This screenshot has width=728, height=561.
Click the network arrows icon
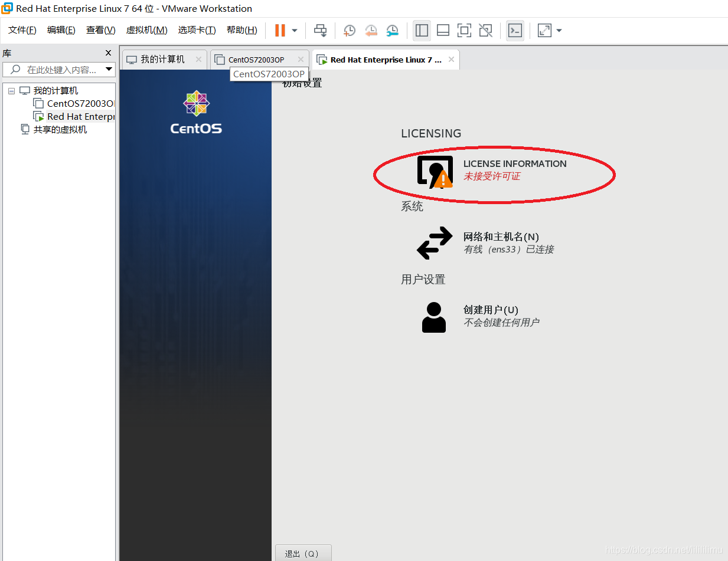(435, 244)
